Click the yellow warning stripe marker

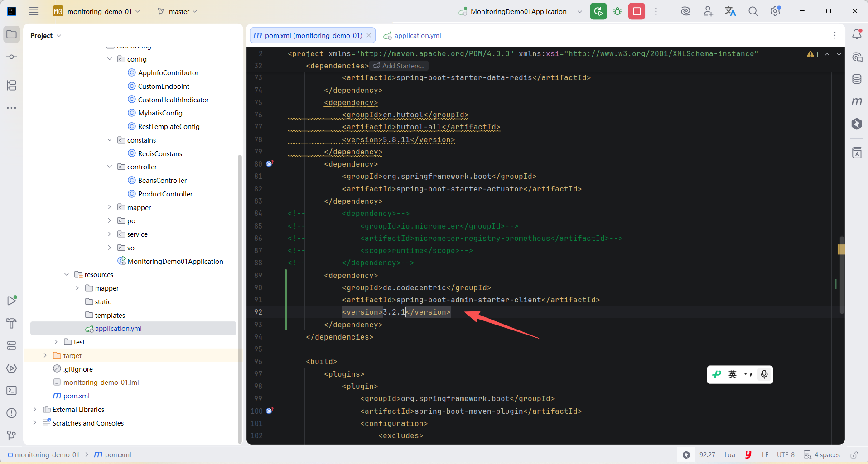(841, 249)
